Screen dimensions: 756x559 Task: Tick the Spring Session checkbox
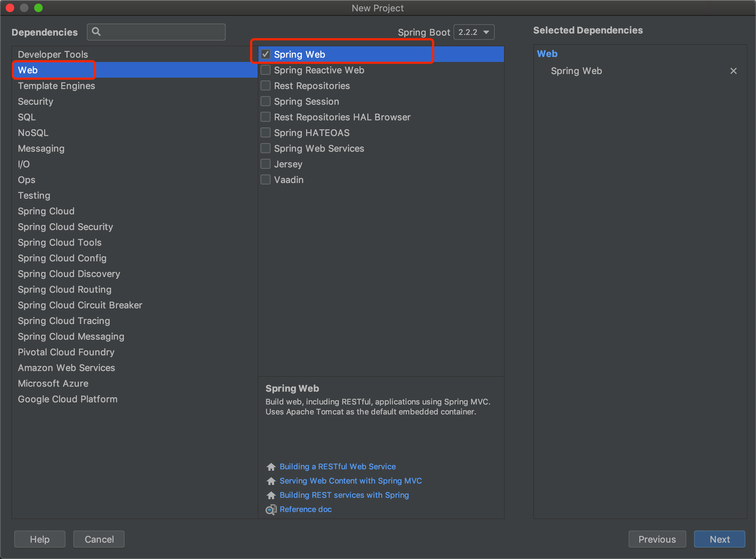pos(266,101)
